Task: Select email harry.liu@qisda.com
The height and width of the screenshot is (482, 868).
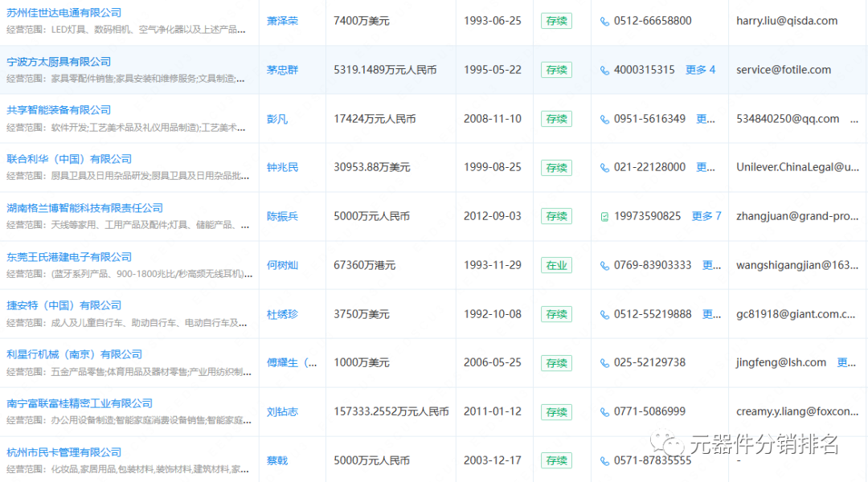Action: click(x=787, y=21)
